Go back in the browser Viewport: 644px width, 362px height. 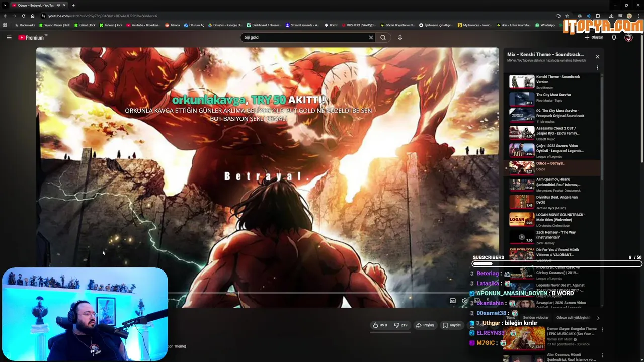tap(5, 16)
